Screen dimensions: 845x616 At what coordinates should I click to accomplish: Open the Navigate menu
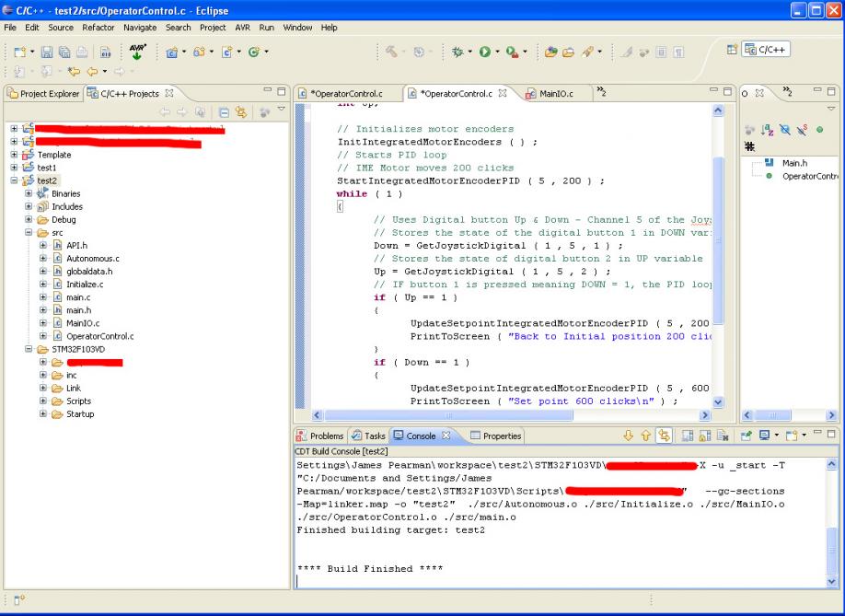140,28
